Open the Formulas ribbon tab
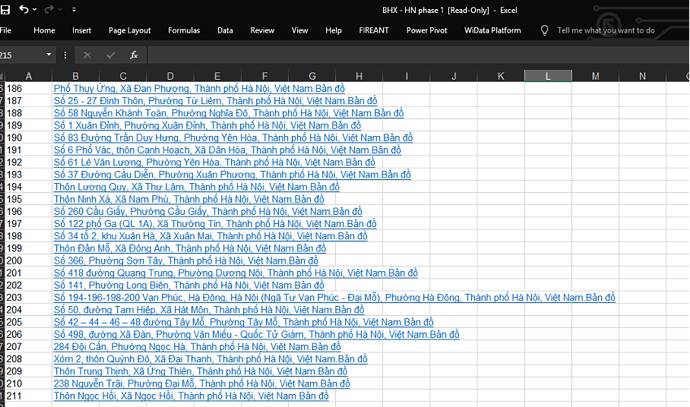The width and height of the screenshot is (690, 407). pyautogui.click(x=184, y=30)
